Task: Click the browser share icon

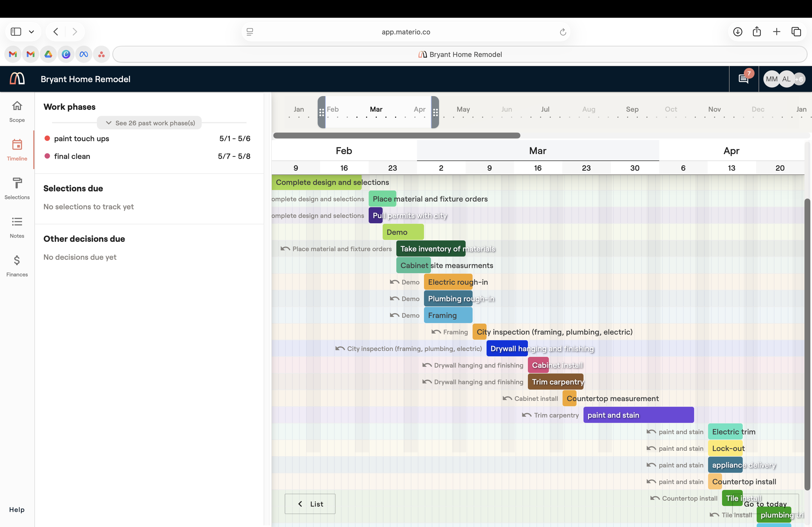Action: tap(757, 32)
